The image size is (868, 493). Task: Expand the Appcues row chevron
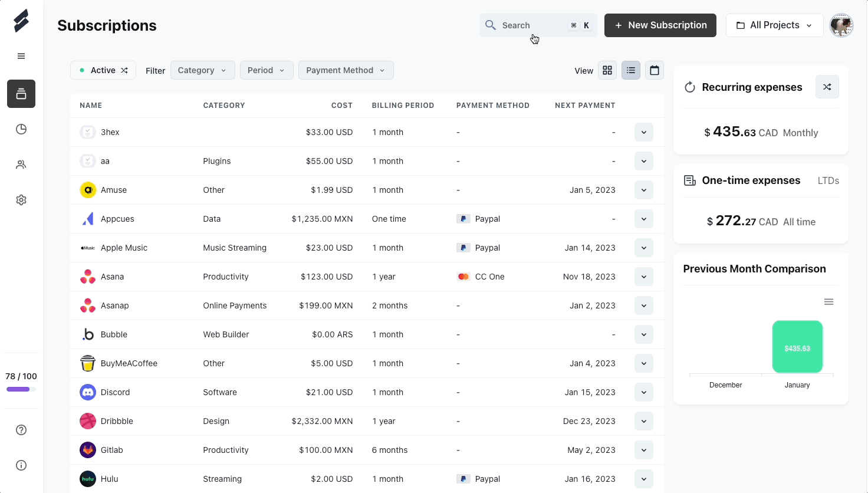(x=644, y=219)
